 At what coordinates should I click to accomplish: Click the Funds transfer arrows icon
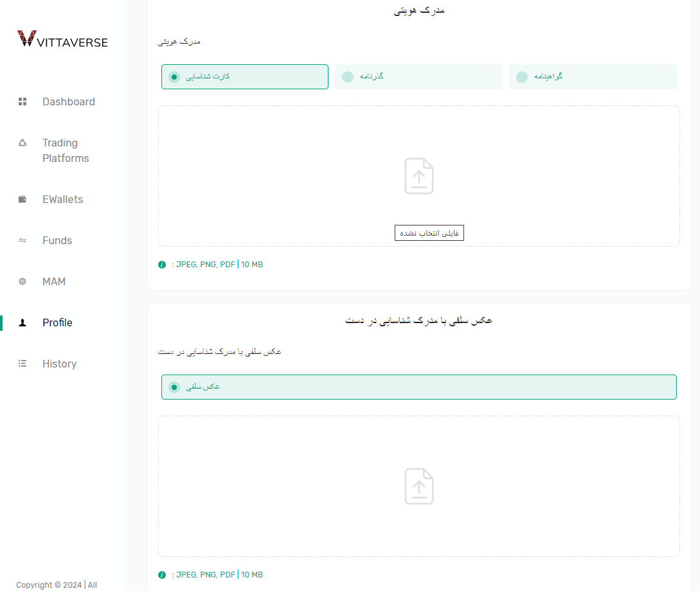[22, 240]
